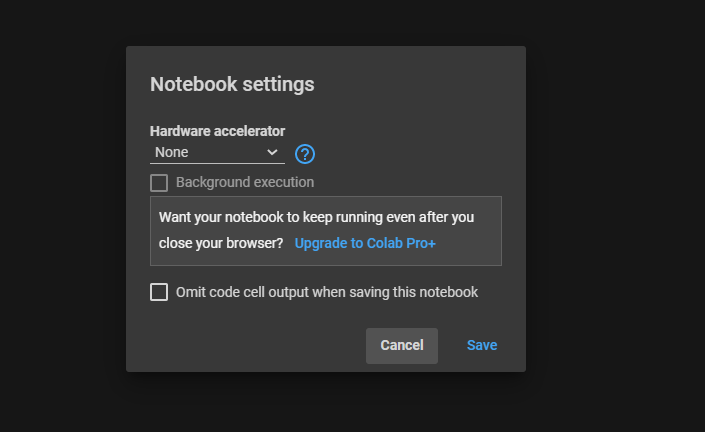Viewport: 705px width, 432px height.
Task: Click the Background execution label text
Action: click(x=245, y=183)
